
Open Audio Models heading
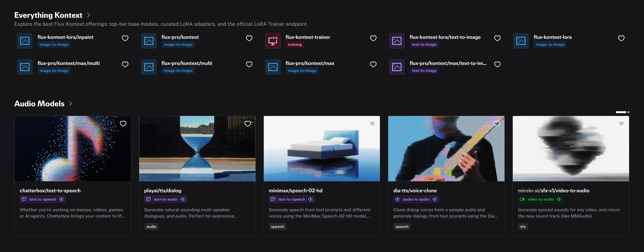pyautogui.click(x=39, y=104)
